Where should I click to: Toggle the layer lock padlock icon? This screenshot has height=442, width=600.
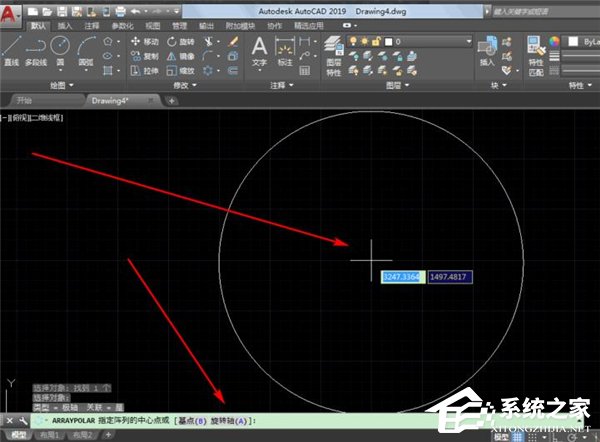point(377,40)
